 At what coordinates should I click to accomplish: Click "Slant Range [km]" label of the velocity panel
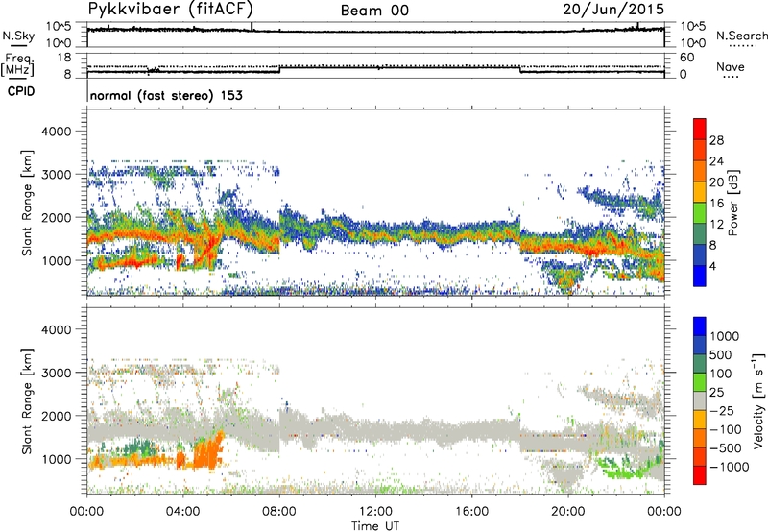[x=27, y=401]
